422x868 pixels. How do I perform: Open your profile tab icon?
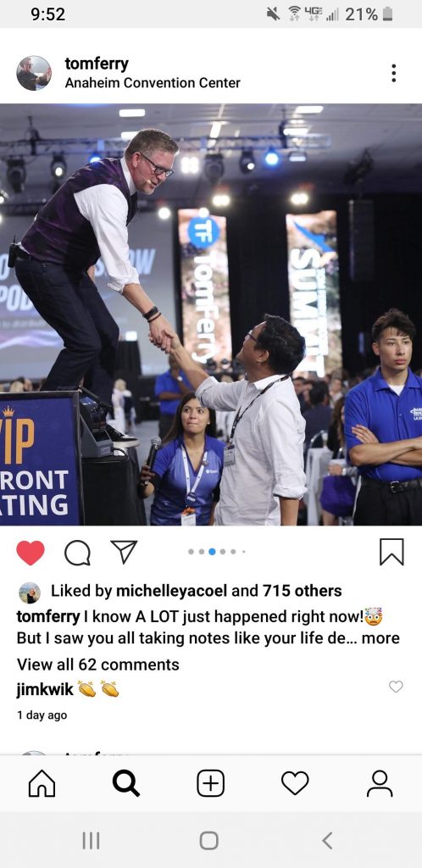coord(380,783)
